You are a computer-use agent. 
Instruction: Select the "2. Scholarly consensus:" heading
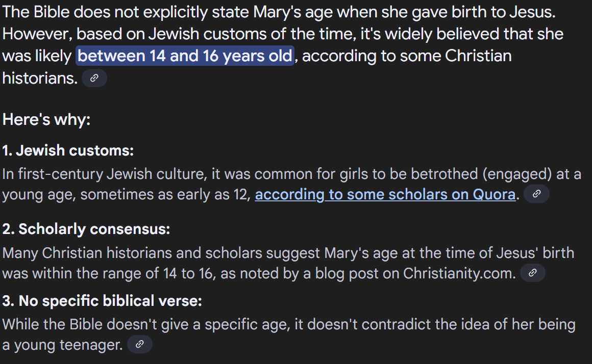point(86,229)
